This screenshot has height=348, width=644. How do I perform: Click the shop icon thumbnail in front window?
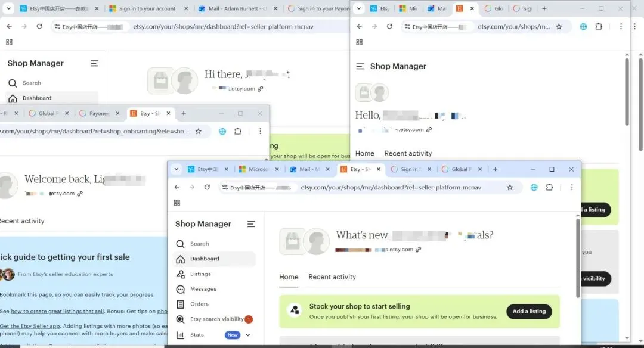(292, 241)
